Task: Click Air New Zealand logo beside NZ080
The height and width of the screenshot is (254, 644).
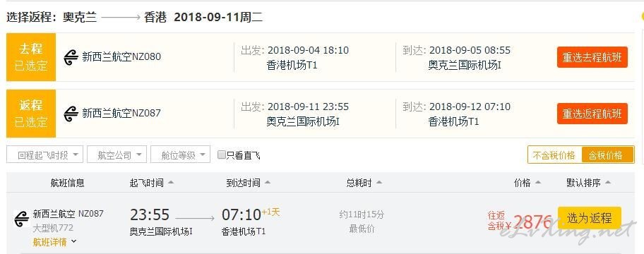Action: 71,57
